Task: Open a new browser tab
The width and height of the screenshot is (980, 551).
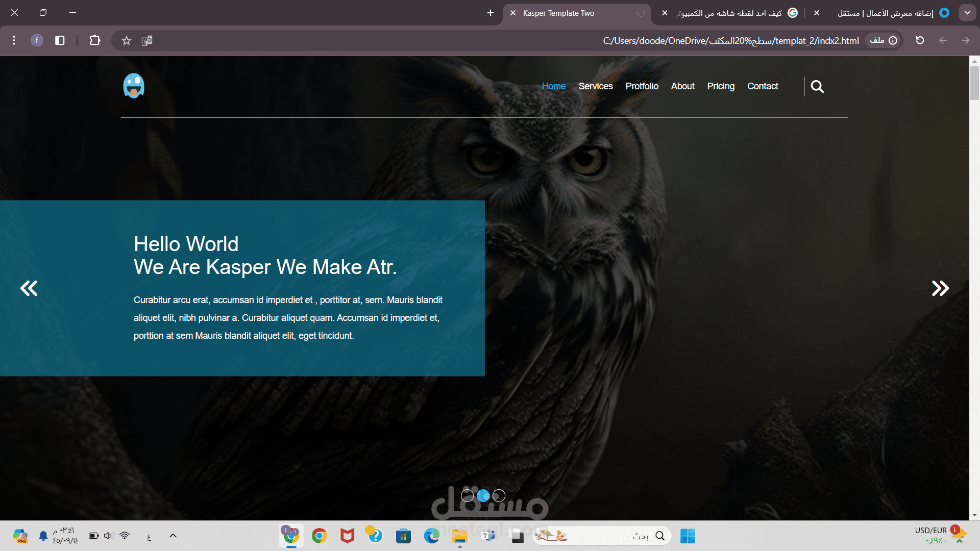Action: pyautogui.click(x=491, y=13)
